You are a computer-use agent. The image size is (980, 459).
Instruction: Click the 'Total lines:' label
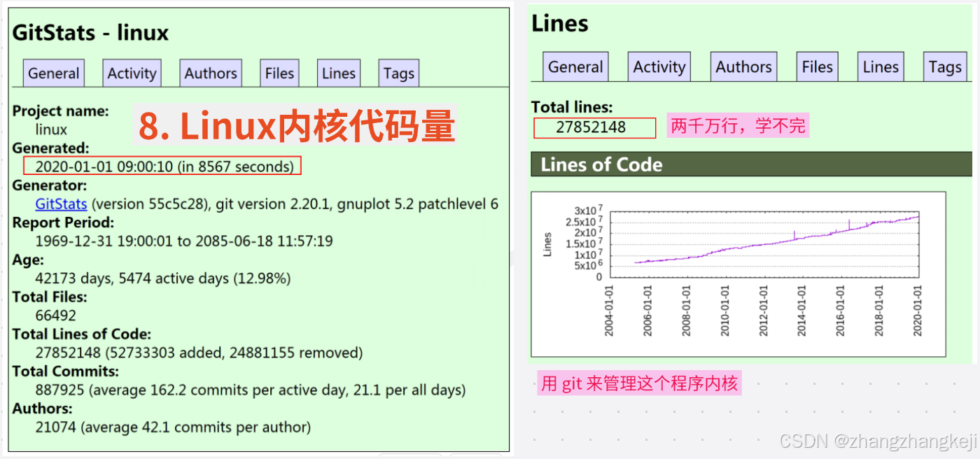pyautogui.click(x=572, y=107)
